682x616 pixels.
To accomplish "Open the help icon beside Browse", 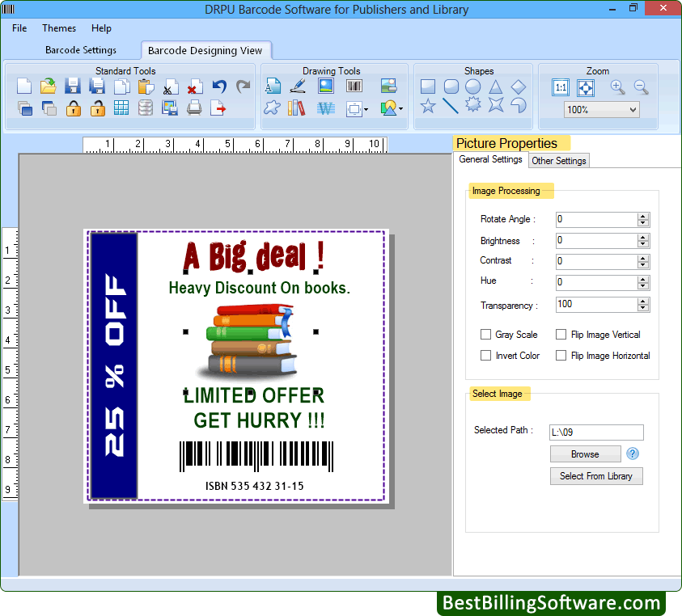I will [x=633, y=454].
